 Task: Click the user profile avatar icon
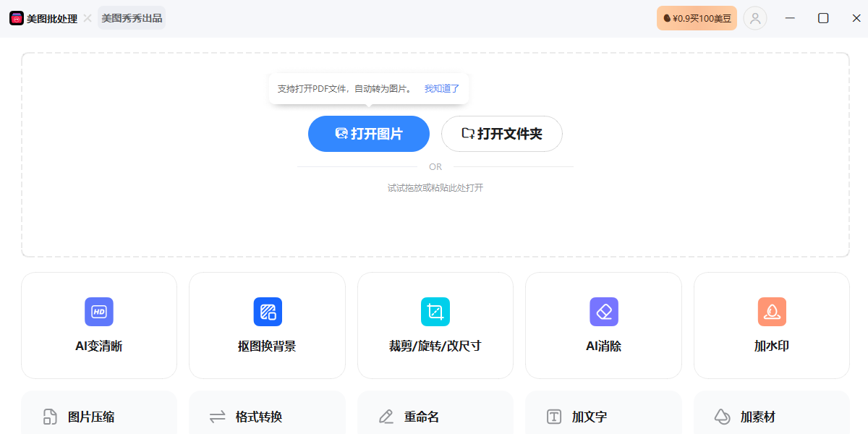(755, 18)
